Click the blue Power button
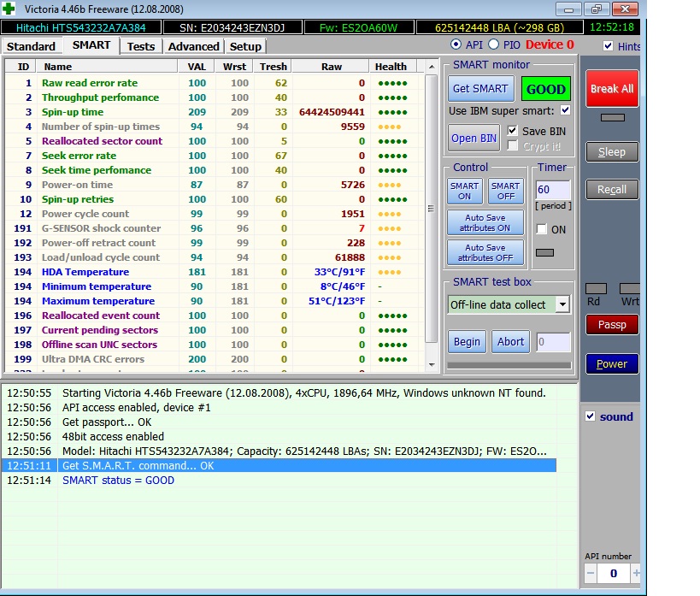Viewport: 700px width, 596px height. (x=612, y=363)
